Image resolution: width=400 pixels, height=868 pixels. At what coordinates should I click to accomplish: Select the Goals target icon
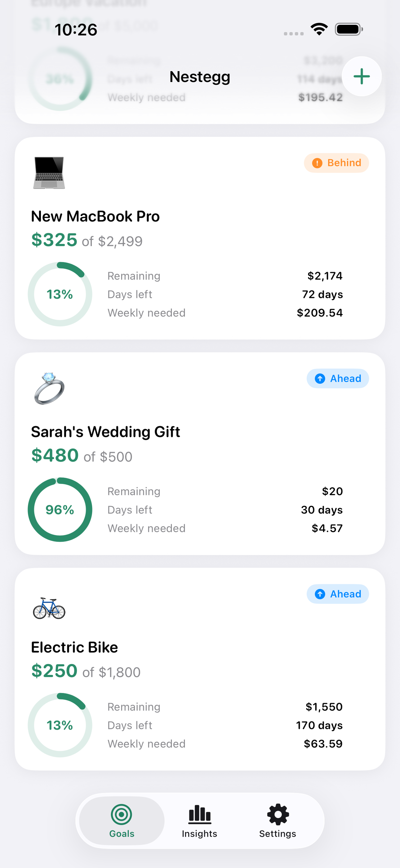tap(122, 814)
